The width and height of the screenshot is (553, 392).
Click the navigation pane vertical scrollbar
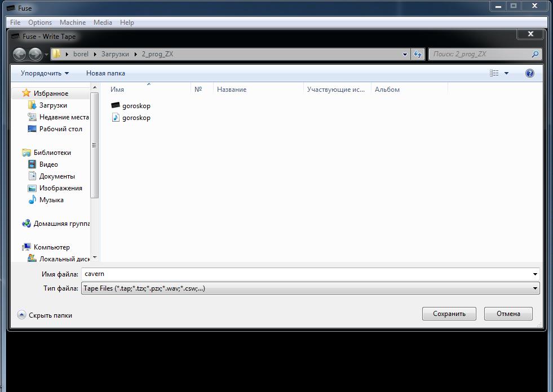pyautogui.click(x=95, y=169)
